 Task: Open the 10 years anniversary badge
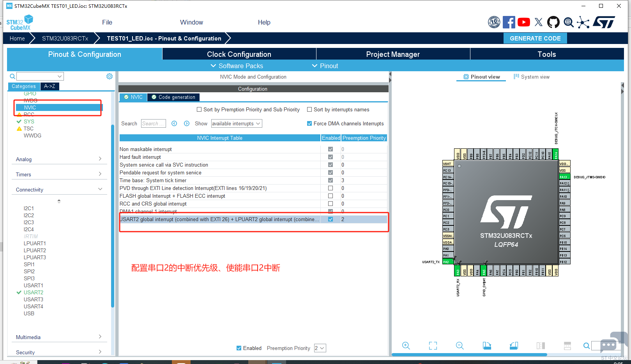coord(494,22)
